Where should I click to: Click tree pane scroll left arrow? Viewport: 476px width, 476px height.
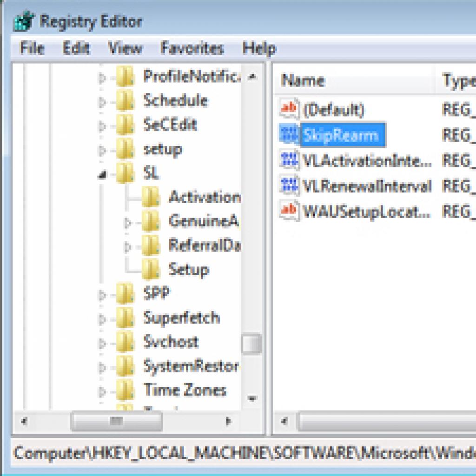point(24,421)
